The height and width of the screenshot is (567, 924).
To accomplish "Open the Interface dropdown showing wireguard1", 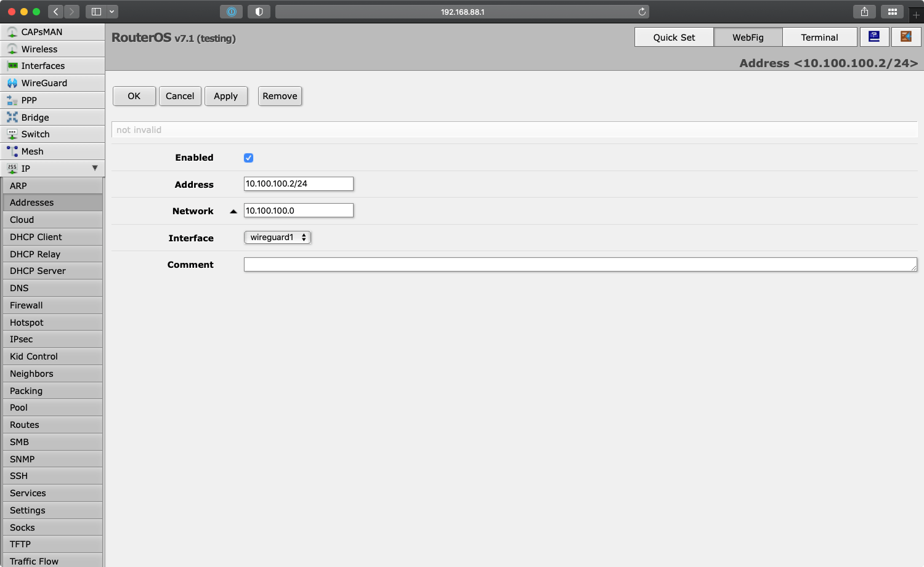I will (277, 237).
